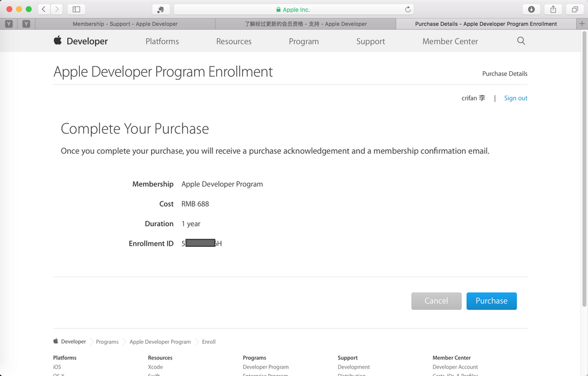Click Developer in the breadcrumb
Viewport: 588px width, 376px height.
click(x=73, y=342)
